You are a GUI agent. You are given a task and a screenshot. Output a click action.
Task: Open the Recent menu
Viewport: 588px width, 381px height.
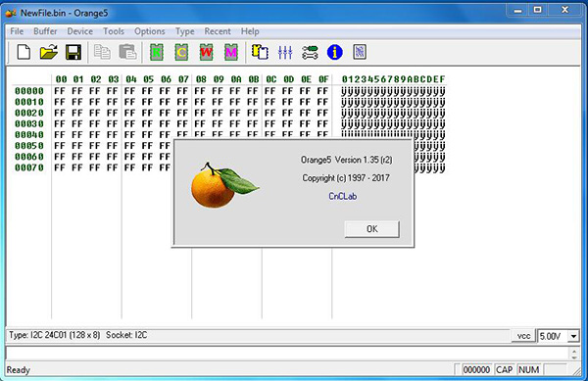tap(218, 31)
